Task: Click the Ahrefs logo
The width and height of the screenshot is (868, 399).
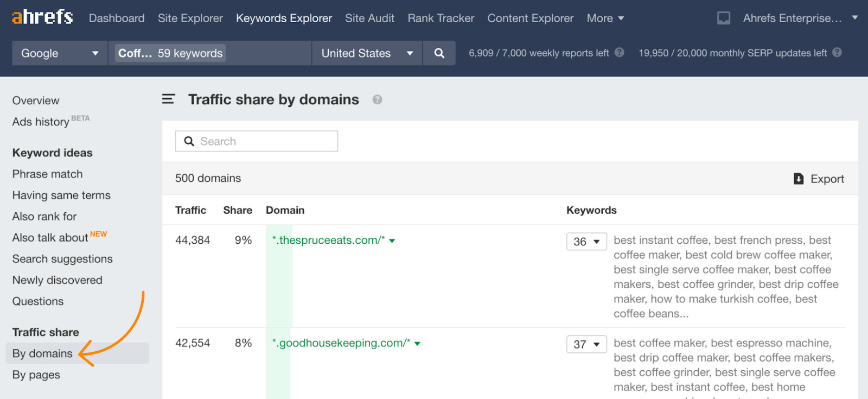Action: pyautogui.click(x=42, y=17)
